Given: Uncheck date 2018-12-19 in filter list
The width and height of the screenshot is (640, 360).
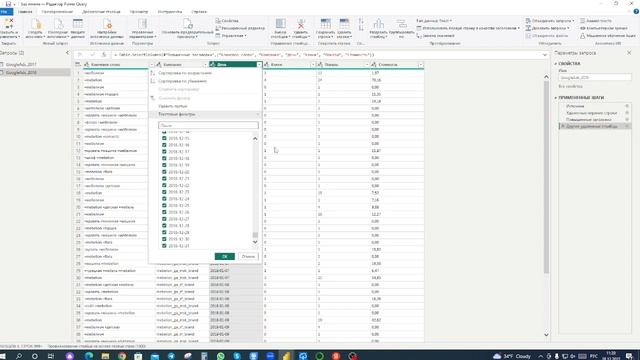Looking at the screenshot, I should click(x=164, y=165).
